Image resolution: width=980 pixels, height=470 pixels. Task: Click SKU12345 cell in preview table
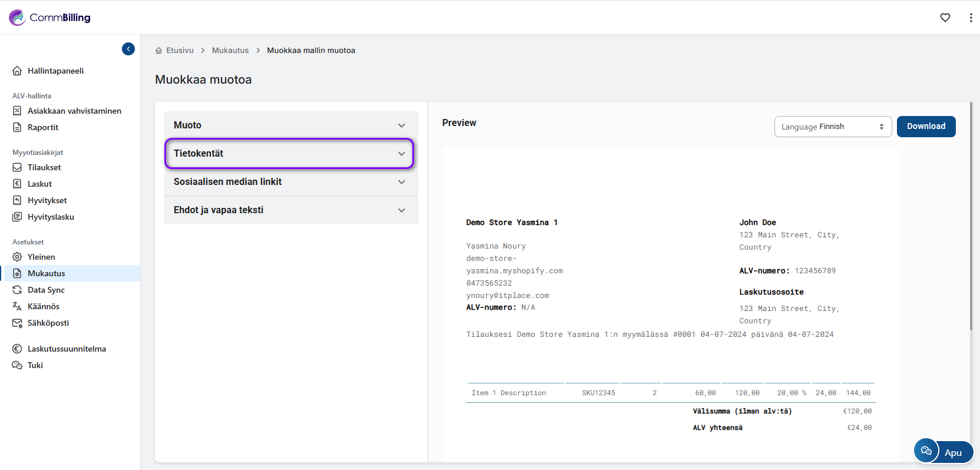pos(598,393)
